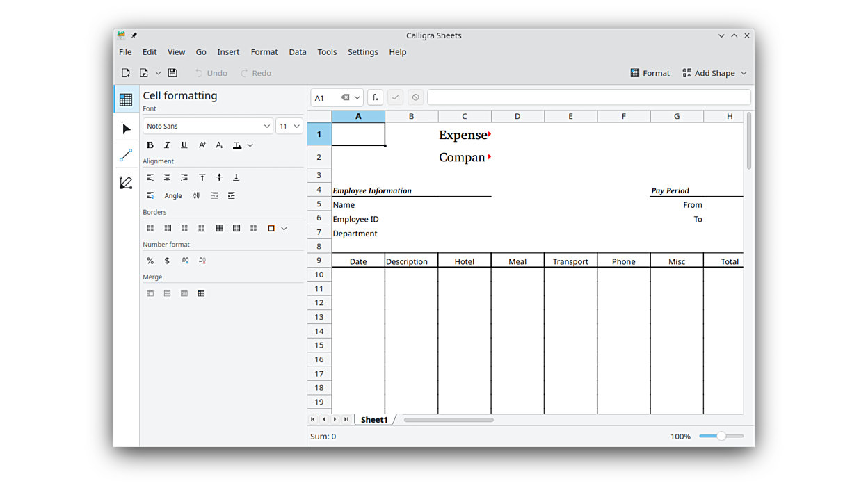The height and width of the screenshot is (488, 868).
Task: Align cell content to top
Action: pyautogui.click(x=202, y=178)
